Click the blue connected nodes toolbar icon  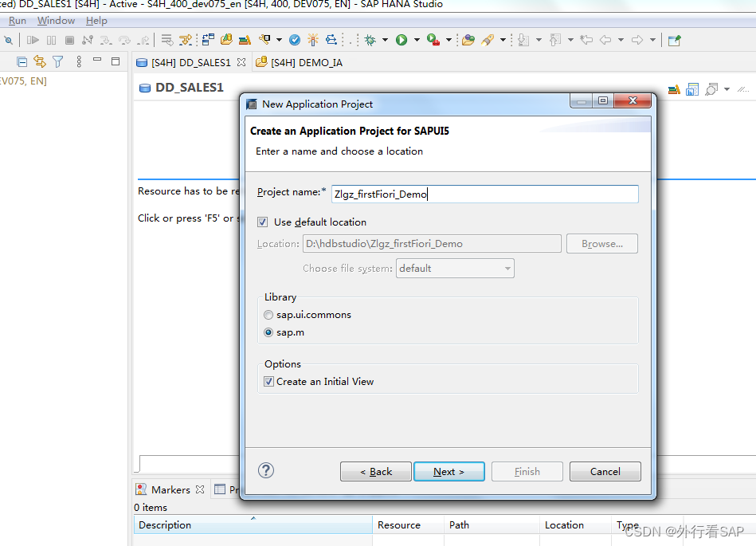click(331, 40)
